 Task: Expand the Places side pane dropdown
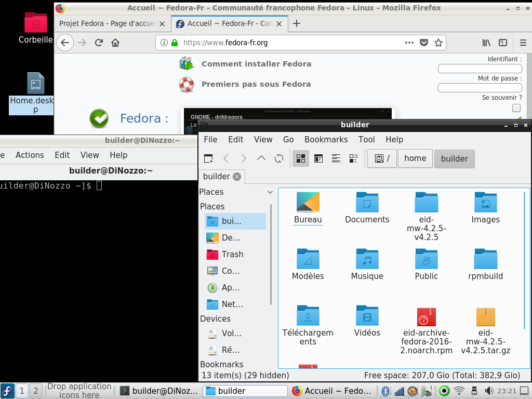(270, 192)
